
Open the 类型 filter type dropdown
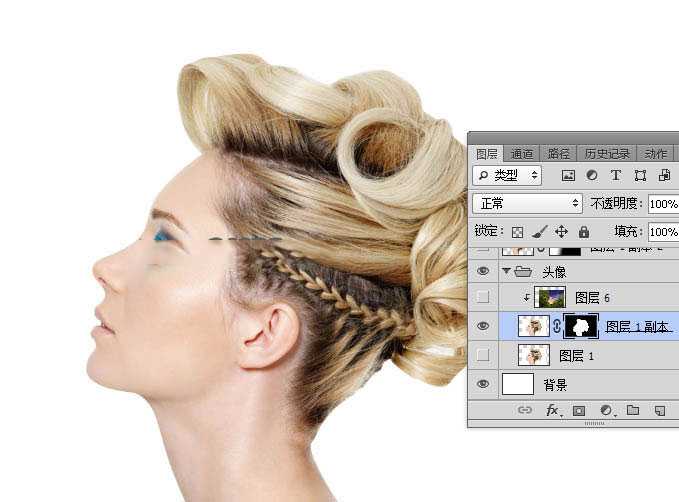(507, 175)
